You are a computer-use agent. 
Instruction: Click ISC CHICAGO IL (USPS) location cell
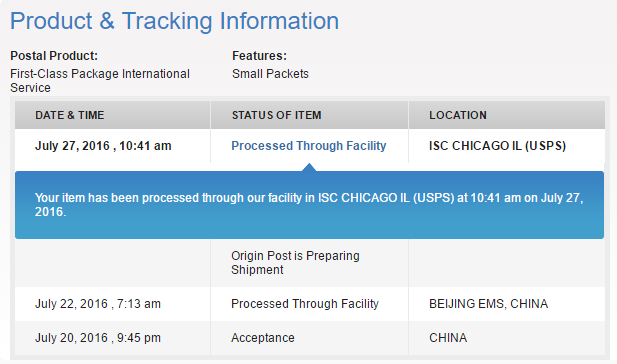(497, 146)
